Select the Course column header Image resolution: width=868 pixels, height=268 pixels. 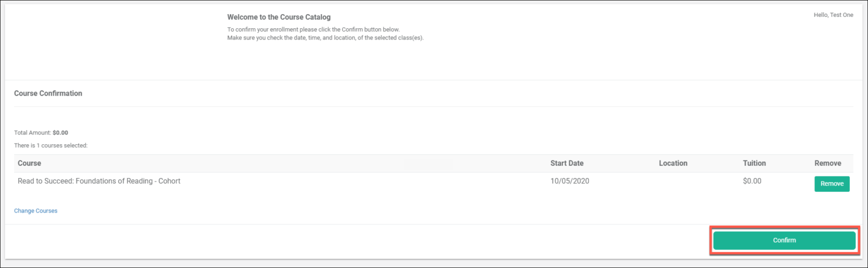(x=29, y=163)
